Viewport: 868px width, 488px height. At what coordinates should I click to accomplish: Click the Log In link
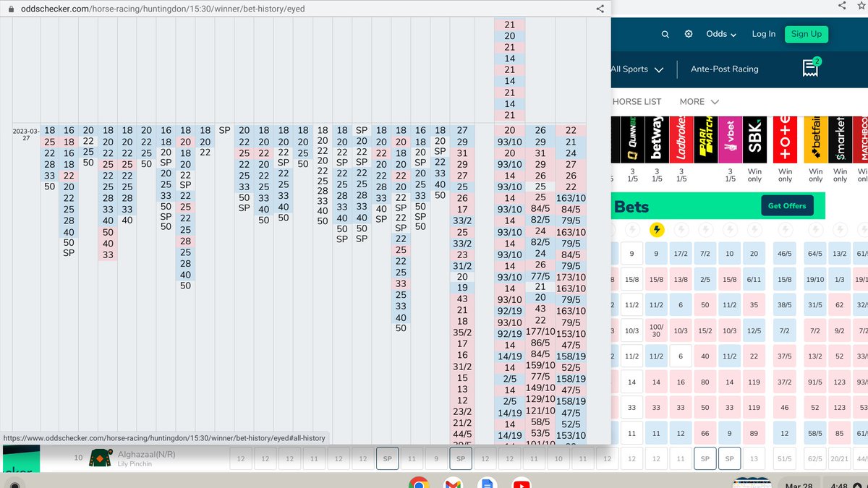pyautogui.click(x=763, y=34)
